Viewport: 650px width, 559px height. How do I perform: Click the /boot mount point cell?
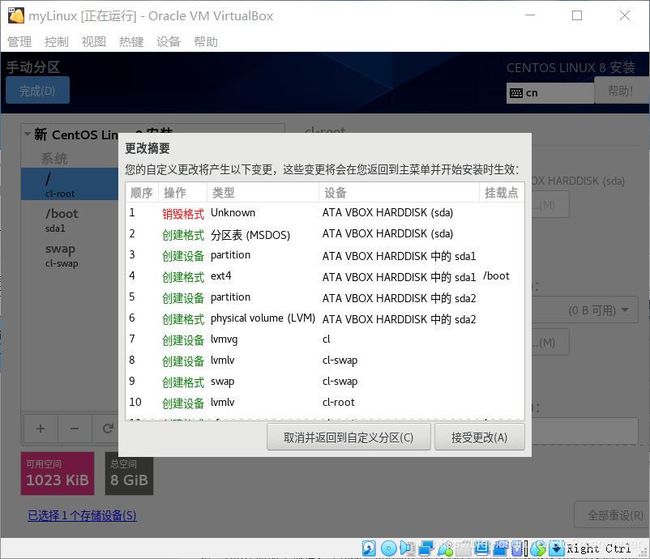click(496, 276)
